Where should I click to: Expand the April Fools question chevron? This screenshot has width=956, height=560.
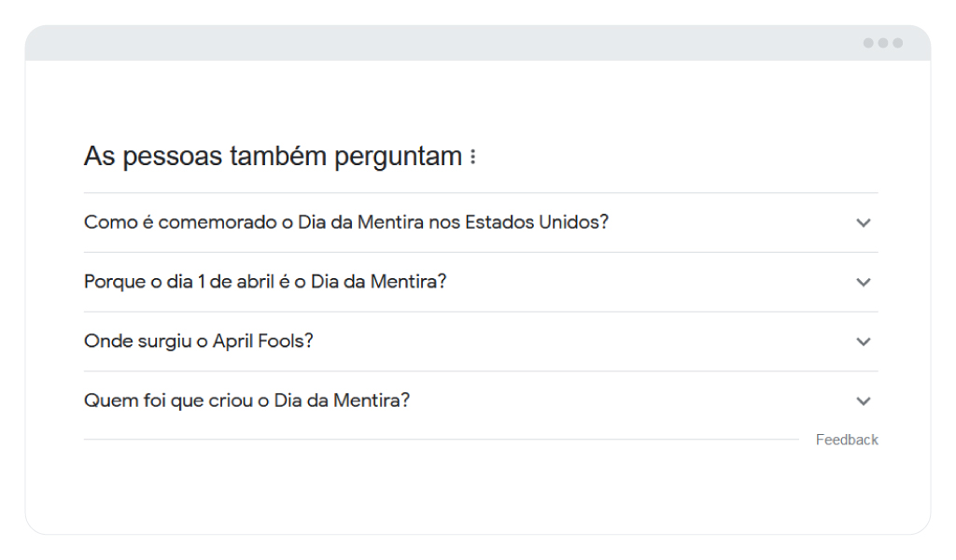(864, 342)
